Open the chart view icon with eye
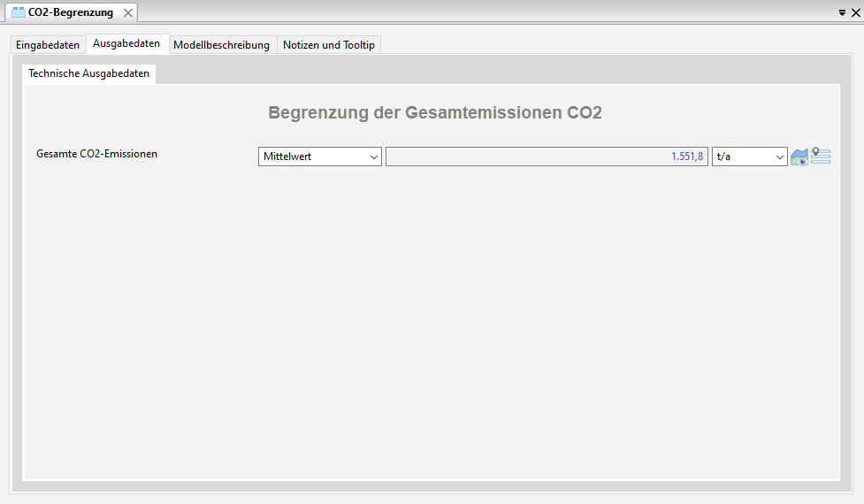This screenshot has height=504, width=864. point(799,157)
